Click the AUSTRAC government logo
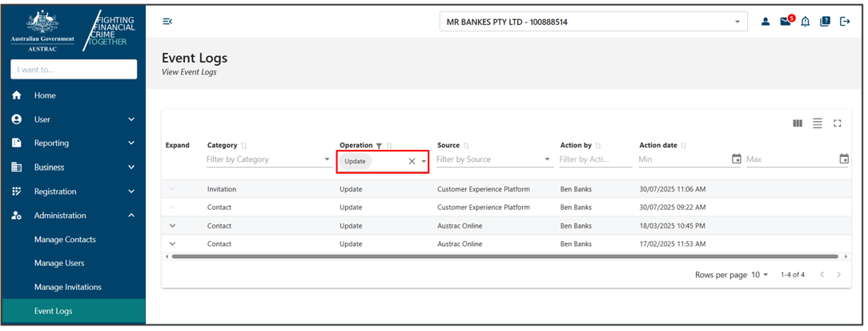The width and height of the screenshot is (868, 331). (42, 31)
